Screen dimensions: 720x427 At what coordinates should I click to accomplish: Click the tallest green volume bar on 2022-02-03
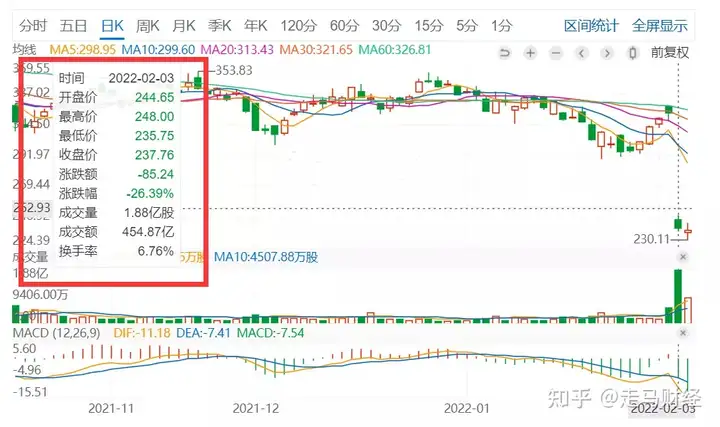[x=678, y=296]
